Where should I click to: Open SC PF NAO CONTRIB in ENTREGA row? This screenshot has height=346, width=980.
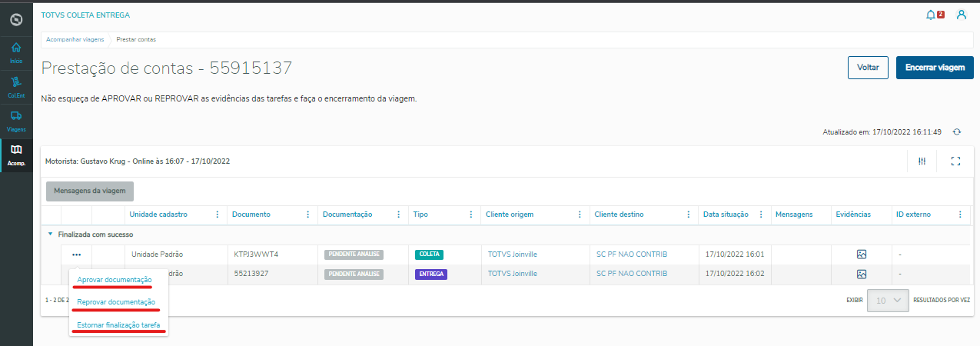[x=632, y=274]
